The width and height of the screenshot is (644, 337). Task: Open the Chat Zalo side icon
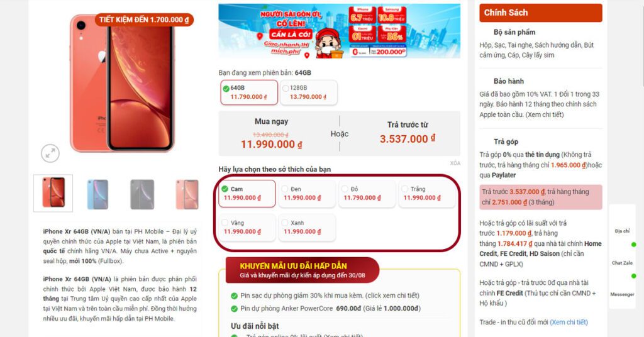[622, 263]
